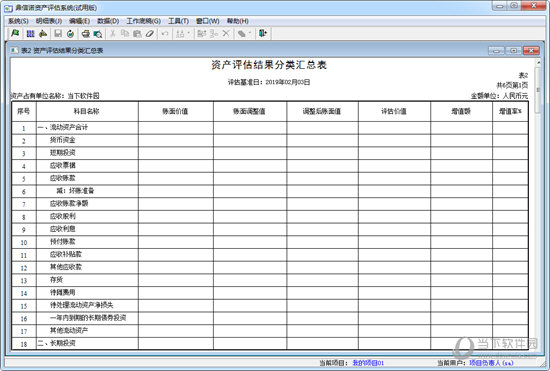
Task: Click the Copy toolbar icon
Action: 125,34
